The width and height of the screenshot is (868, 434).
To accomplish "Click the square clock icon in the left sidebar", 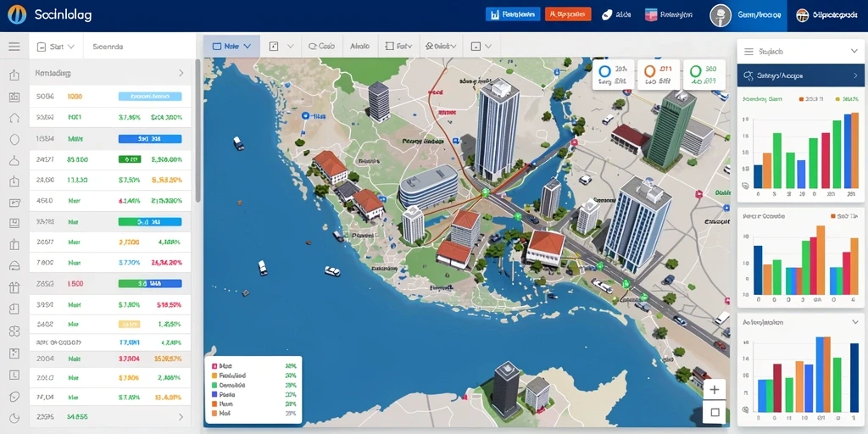I will pos(15,375).
